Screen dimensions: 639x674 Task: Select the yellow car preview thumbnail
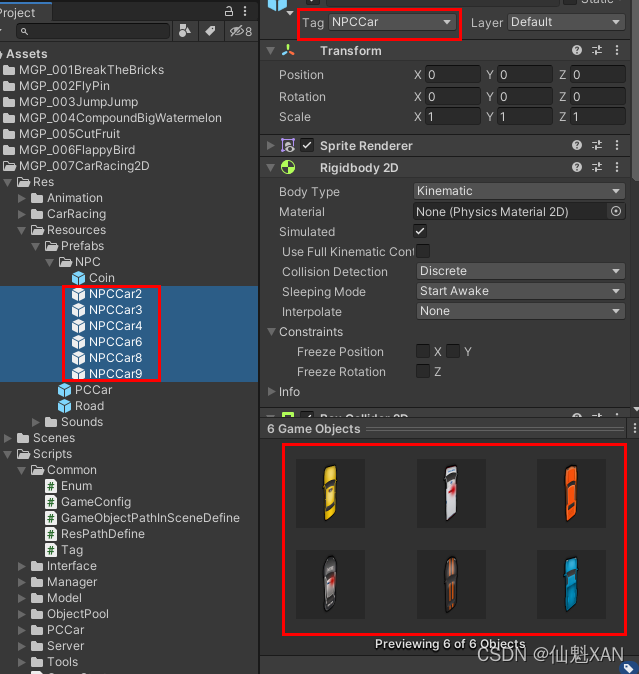tap(330, 493)
